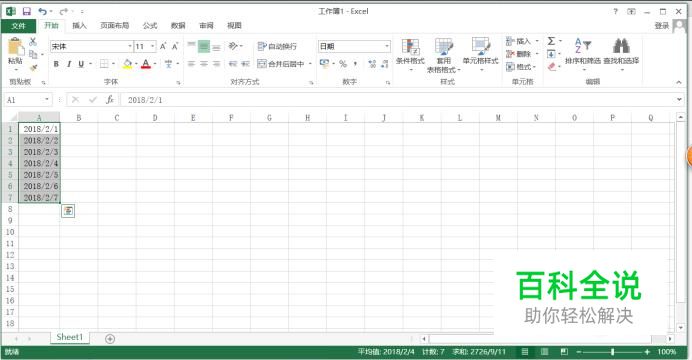The height and width of the screenshot is (360, 692).
Task: Add a new sheet with plus button
Action: (110, 338)
